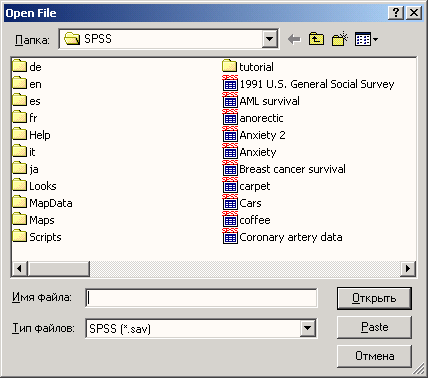Select the Scripts folder icon
Image resolution: width=428 pixels, height=378 pixels.
click(20, 236)
